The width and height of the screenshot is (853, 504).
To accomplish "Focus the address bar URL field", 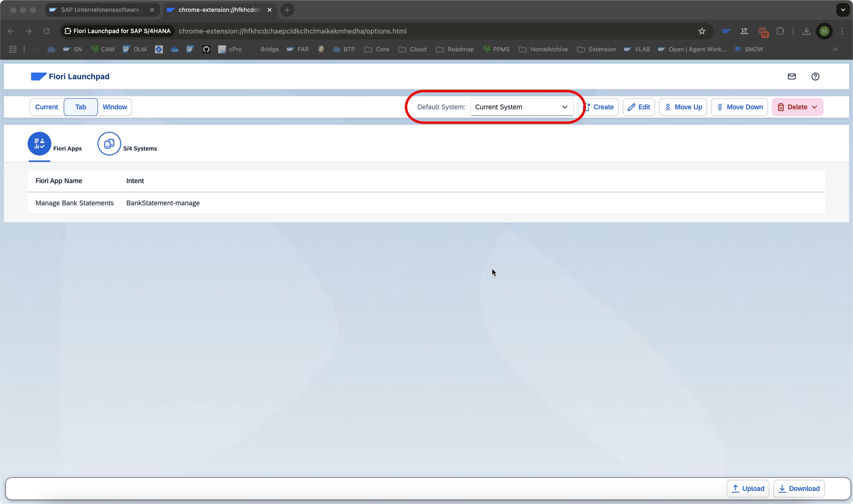I will click(x=387, y=31).
